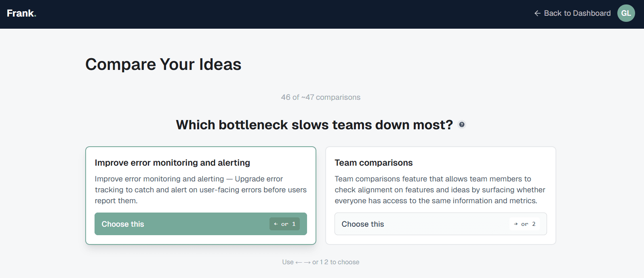Click the left-arrow shortcut badge on left card

276,223
